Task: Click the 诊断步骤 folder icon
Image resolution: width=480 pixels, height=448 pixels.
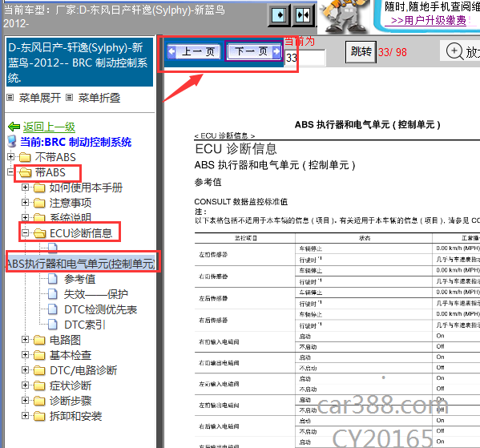Action: [39, 401]
